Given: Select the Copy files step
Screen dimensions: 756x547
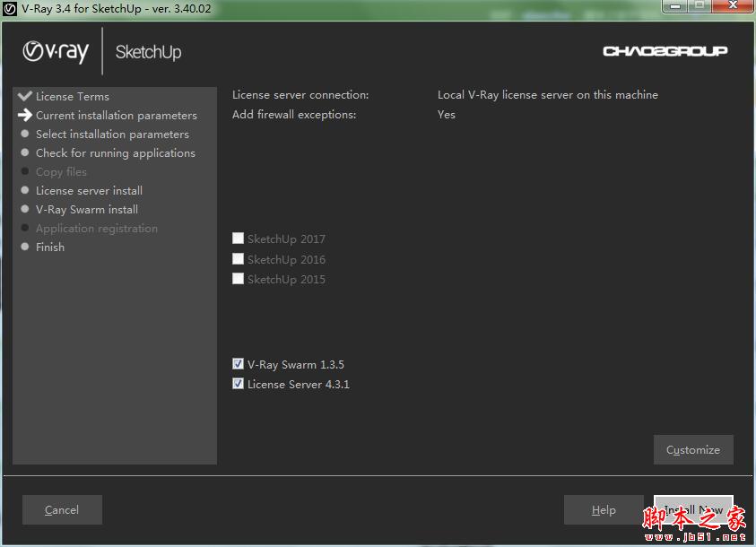Looking at the screenshot, I should (61, 171).
